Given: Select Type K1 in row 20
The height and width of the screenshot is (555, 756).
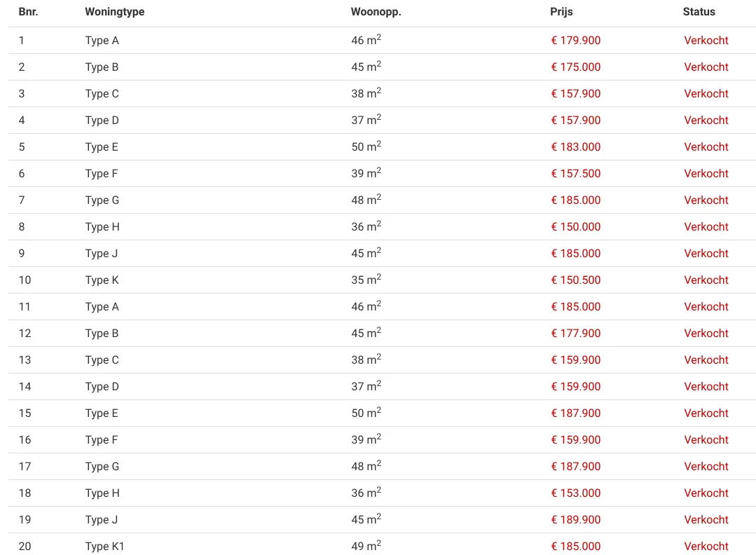Looking at the screenshot, I should pyautogui.click(x=104, y=547).
